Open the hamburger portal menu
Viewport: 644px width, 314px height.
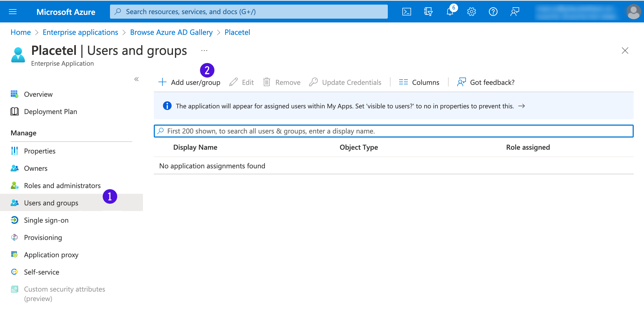pos(13,12)
